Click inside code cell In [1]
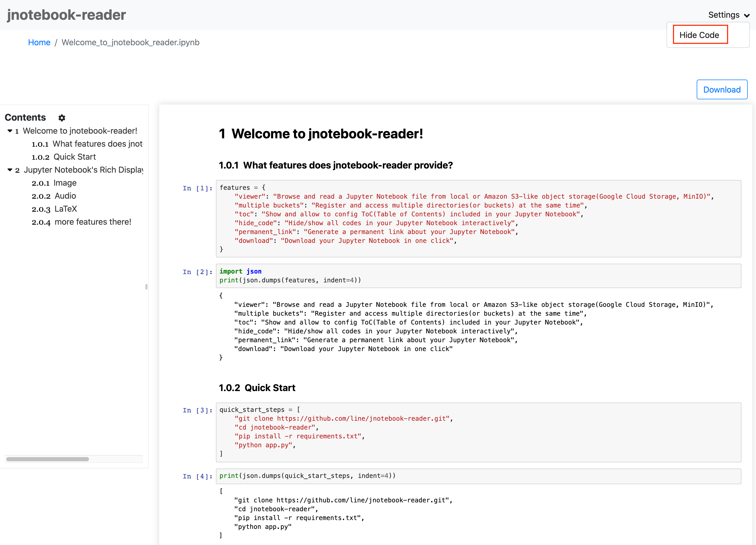This screenshot has width=756, height=545. click(478, 218)
